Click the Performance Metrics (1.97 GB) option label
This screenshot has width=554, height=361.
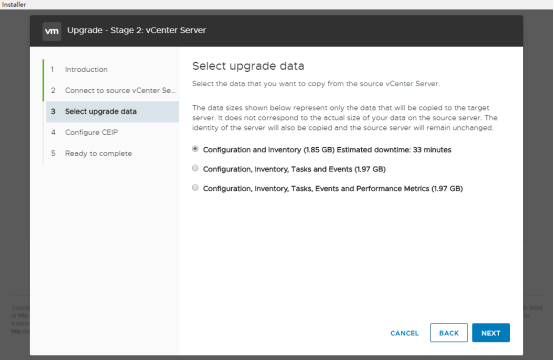coord(332,189)
